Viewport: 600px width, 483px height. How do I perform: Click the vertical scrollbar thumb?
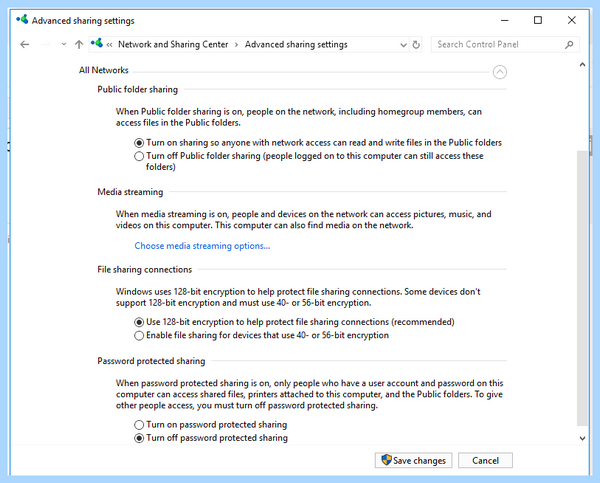click(x=582, y=288)
